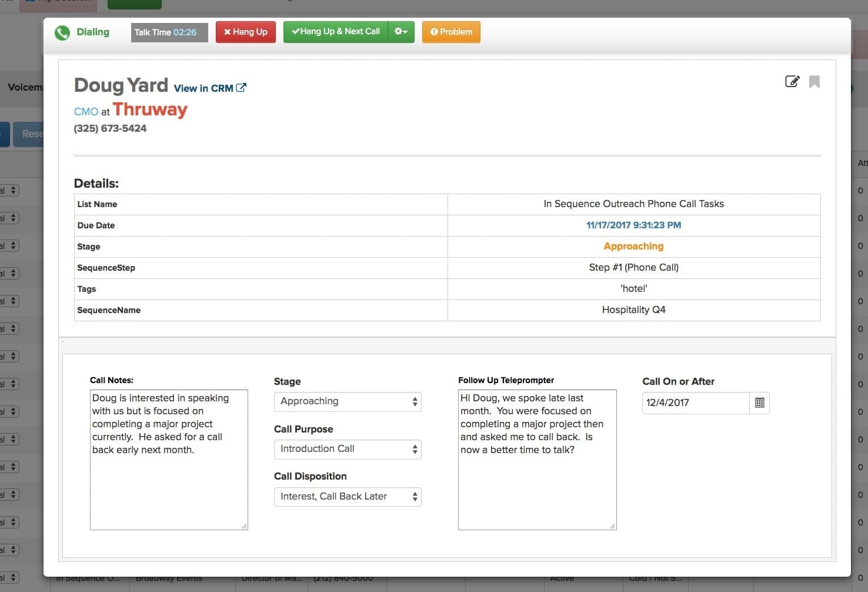Click the Hang Up button
This screenshot has height=592, width=868.
click(x=245, y=32)
